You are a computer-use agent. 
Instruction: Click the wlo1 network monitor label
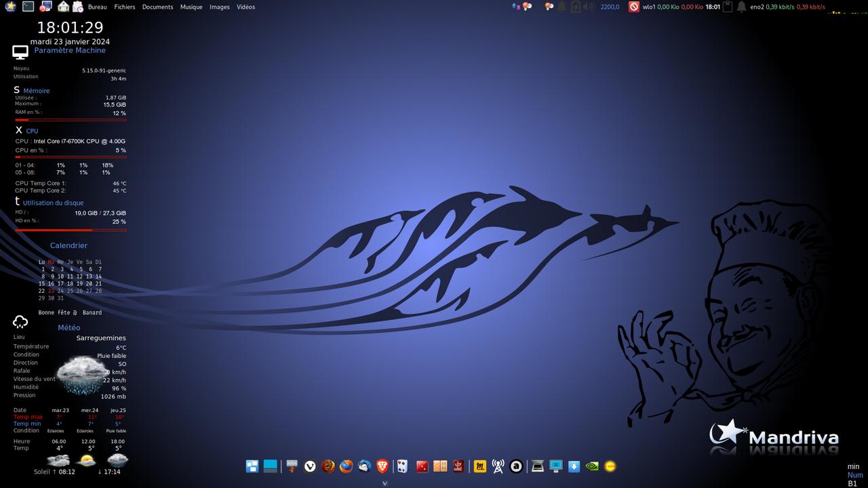click(649, 7)
